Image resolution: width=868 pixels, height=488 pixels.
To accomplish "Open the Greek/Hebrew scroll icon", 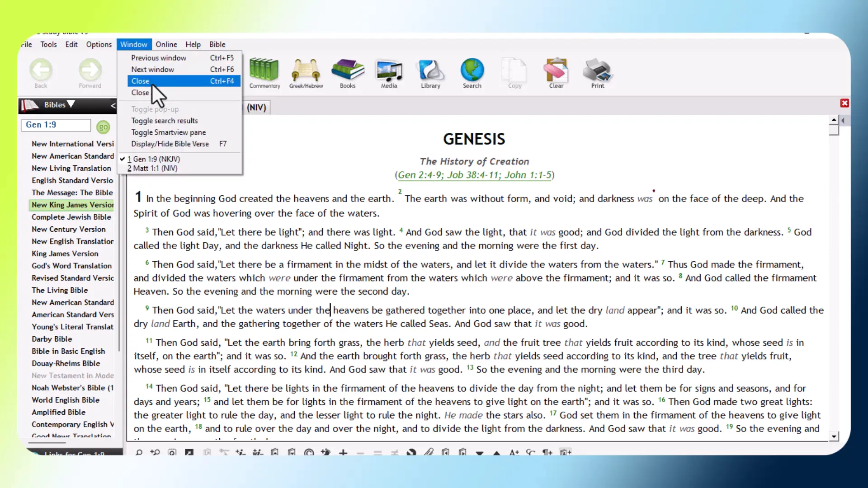I will (x=306, y=70).
